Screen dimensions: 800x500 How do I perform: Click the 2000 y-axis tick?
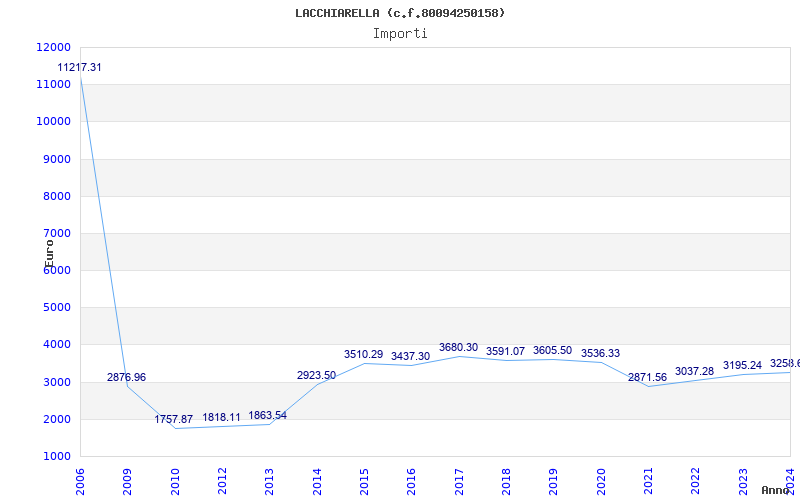click(x=56, y=419)
